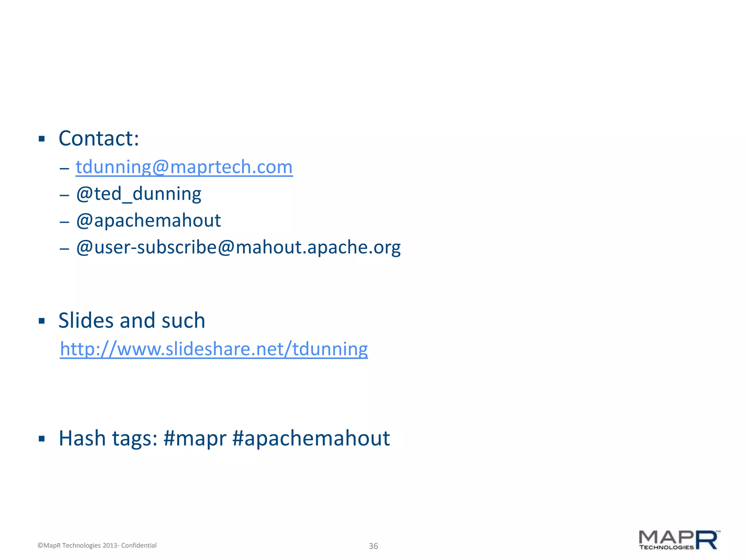The height and width of the screenshot is (560, 747).
Task: Click the @ted_dunning Twitter handle text
Action: [x=139, y=194]
